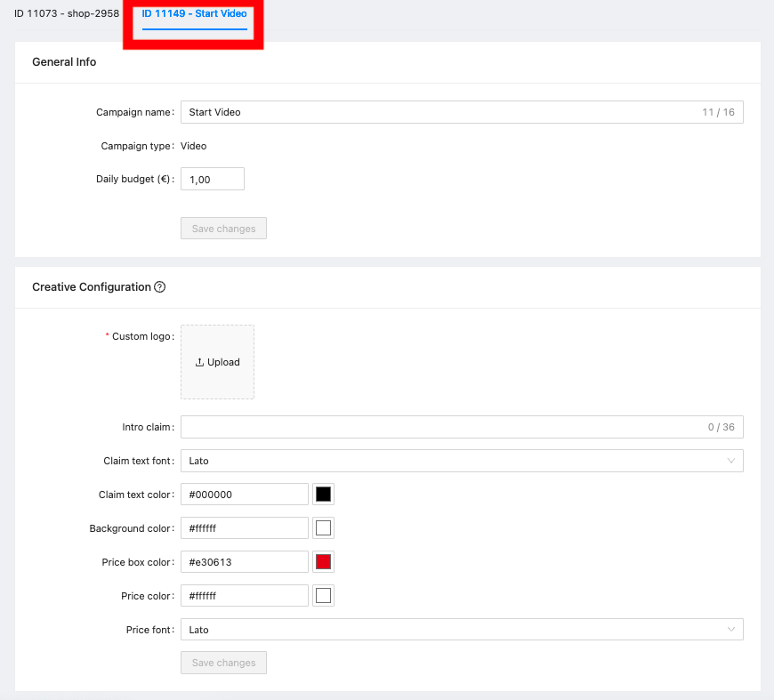Click the Campaign name input field
Screen dimensions: 774x700
[462, 112]
